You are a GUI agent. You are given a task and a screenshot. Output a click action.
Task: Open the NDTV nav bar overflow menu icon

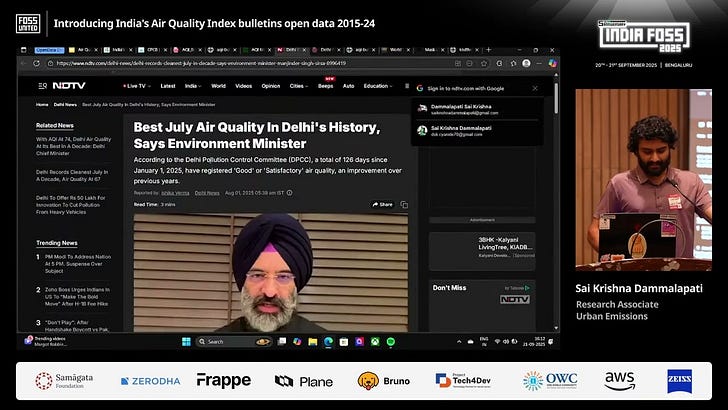click(x=407, y=86)
